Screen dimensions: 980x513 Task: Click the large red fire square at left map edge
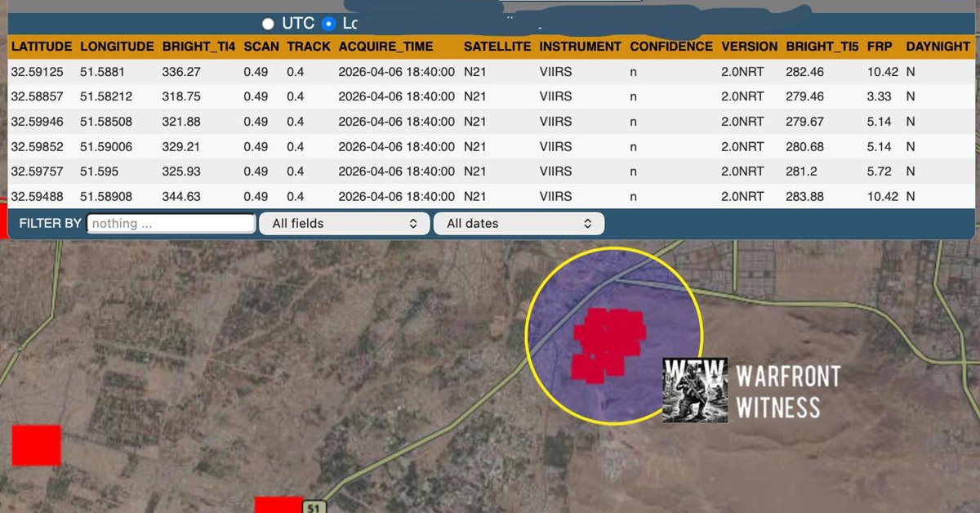coord(36,445)
